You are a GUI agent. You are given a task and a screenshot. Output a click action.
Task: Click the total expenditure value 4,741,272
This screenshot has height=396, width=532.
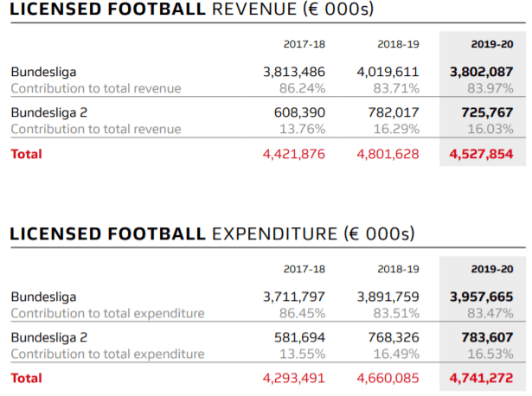click(x=482, y=378)
